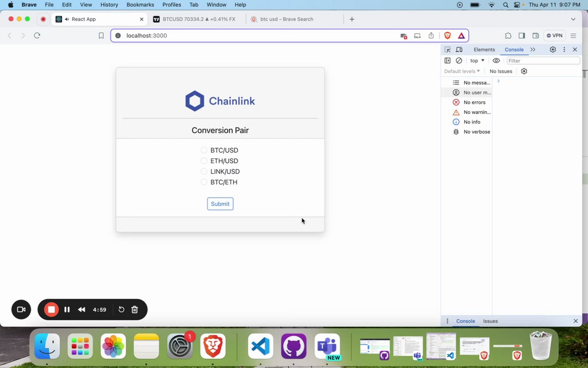Viewport: 588px width, 368px height.
Task: Open the Brave Wallet icon
Action: tap(536, 35)
